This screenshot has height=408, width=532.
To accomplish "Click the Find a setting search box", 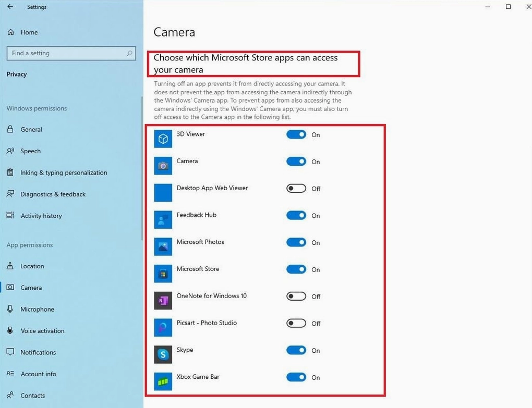I will tap(71, 53).
